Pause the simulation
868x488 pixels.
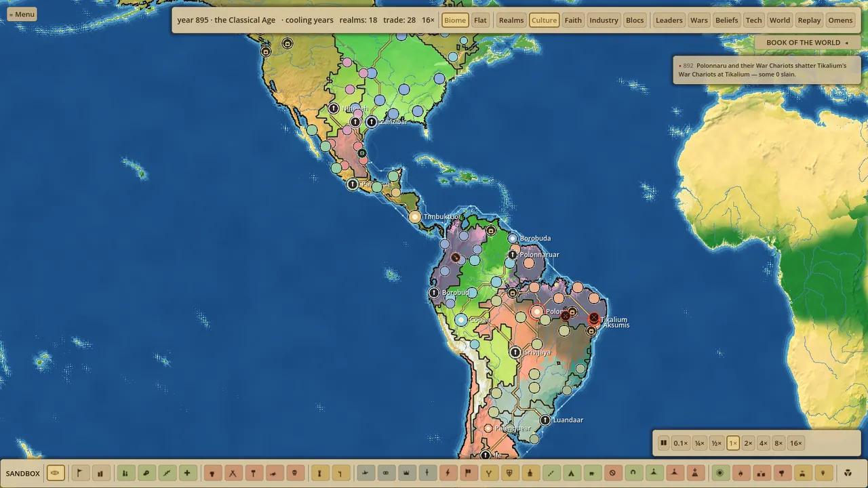tap(663, 443)
